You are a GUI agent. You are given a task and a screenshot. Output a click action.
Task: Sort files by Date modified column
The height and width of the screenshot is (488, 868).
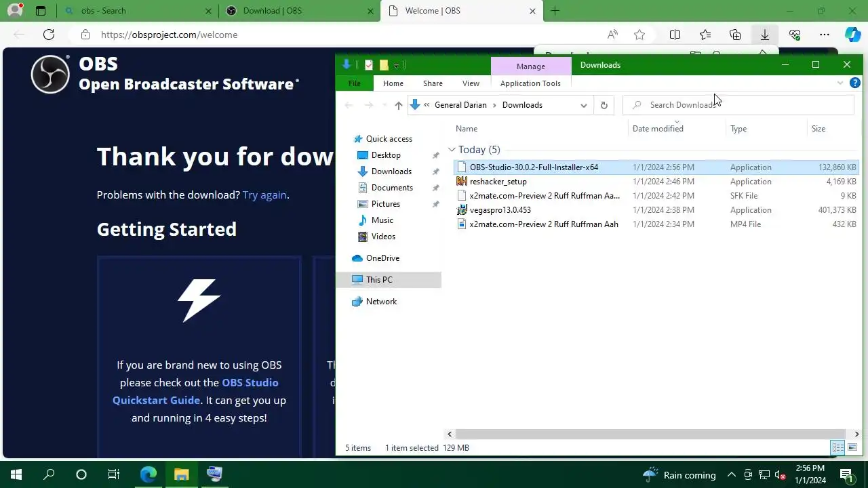(x=658, y=129)
